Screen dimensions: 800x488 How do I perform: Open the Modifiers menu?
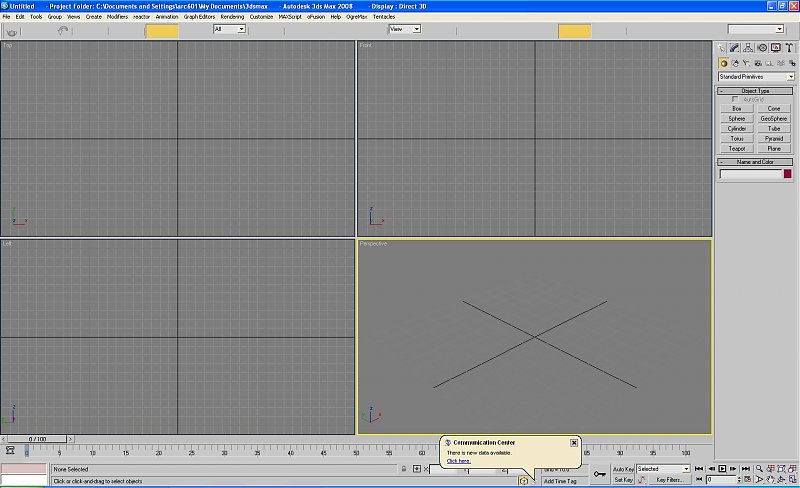pyautogui.click(x=117, y=17)
